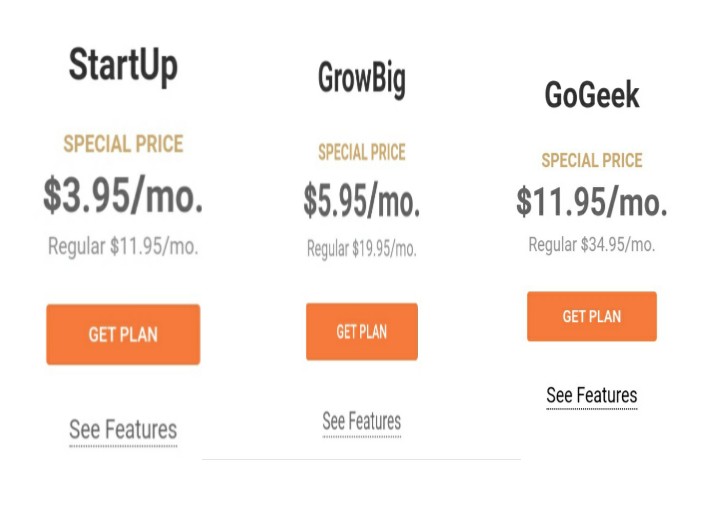Click the dotted underline beneath GoGeek See Features
Screen dimensions: 711x529
[x=592, y=409]
